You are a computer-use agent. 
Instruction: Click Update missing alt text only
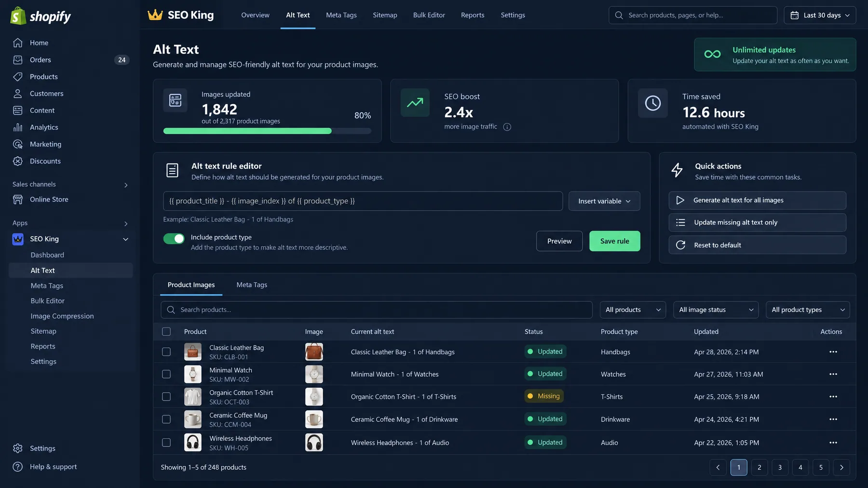(x=757, y=223)
